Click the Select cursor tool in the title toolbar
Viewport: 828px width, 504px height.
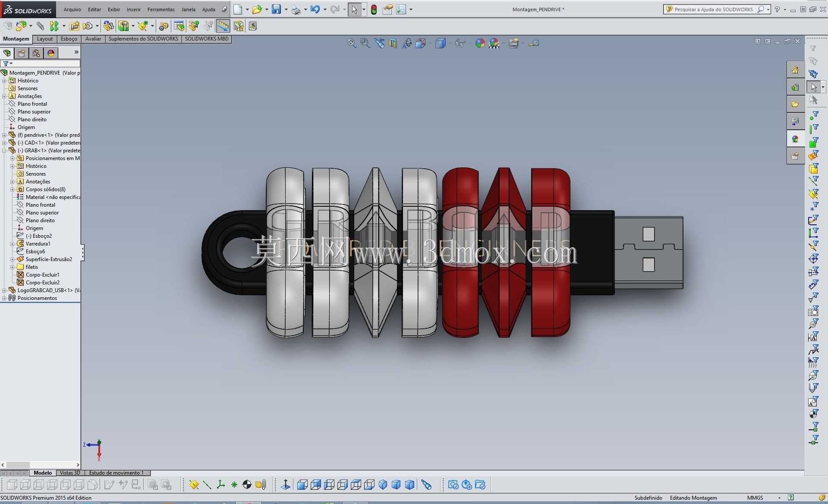(x=354, y=9)
